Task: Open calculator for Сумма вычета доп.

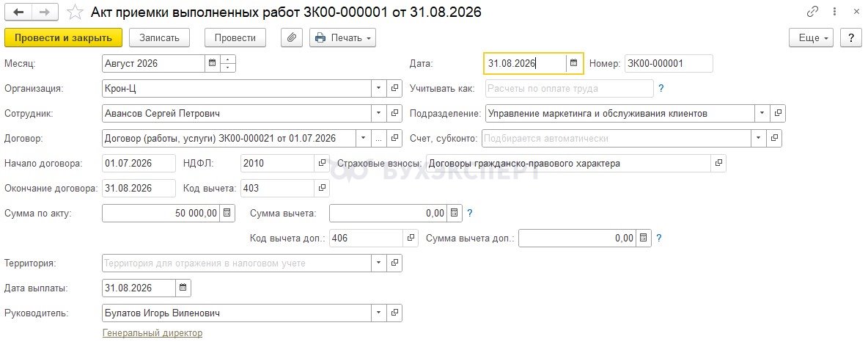Action: [x=643, y=239]
